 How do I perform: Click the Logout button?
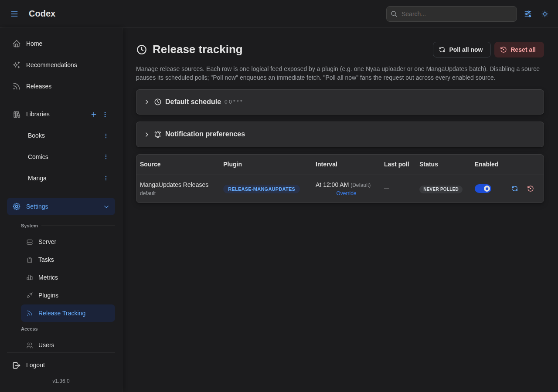pos(61,365)
